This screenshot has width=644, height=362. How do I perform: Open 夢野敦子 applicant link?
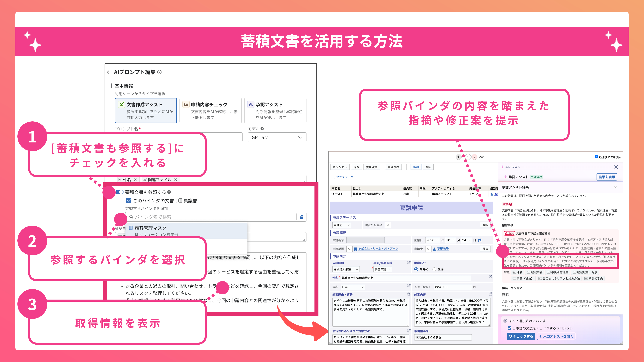click(443, 249)
